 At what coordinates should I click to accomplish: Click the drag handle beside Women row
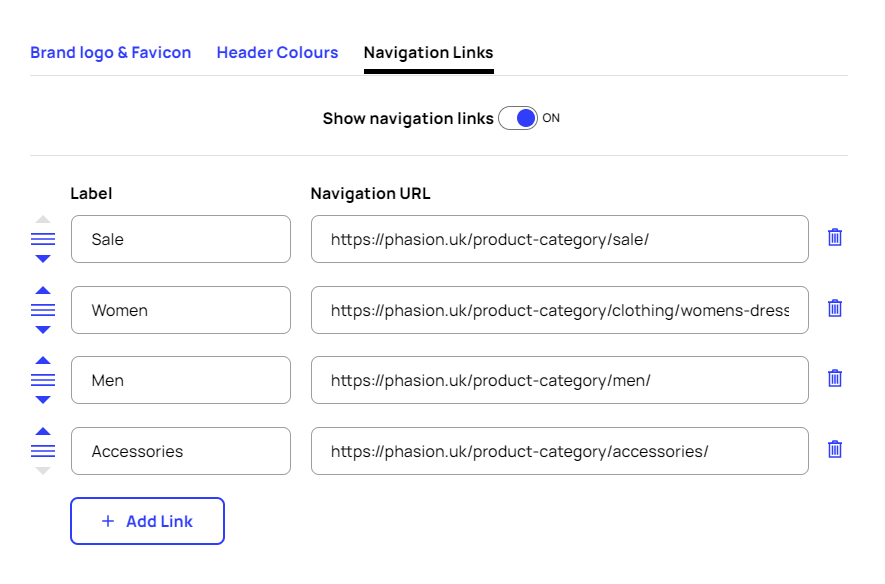43,310
